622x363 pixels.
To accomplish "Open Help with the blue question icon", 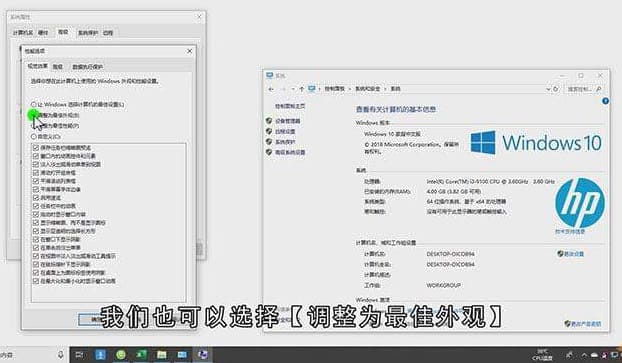I will (x=605, y=101).
